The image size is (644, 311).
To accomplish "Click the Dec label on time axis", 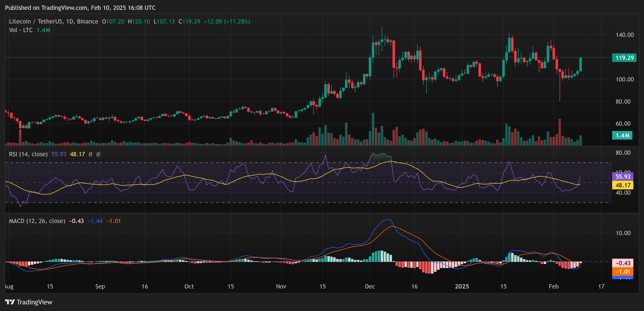I will coord(370,286).
